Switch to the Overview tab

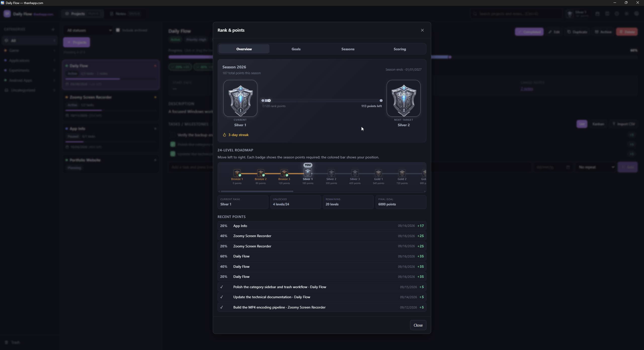tap(244, 49)
